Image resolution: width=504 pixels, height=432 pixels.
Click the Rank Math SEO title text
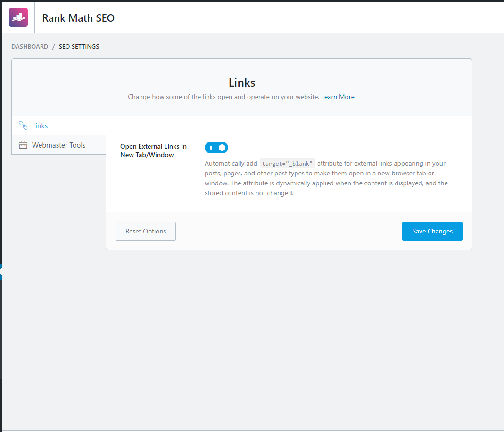78,18
